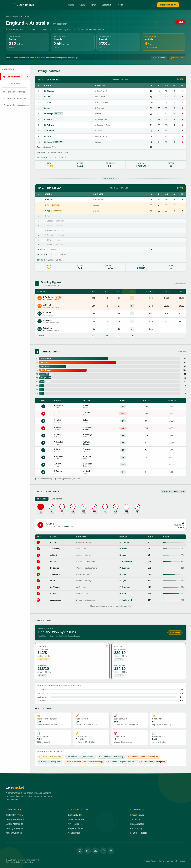Sort bowling table by SR column
Screen dimensions: 191x868
182,292
